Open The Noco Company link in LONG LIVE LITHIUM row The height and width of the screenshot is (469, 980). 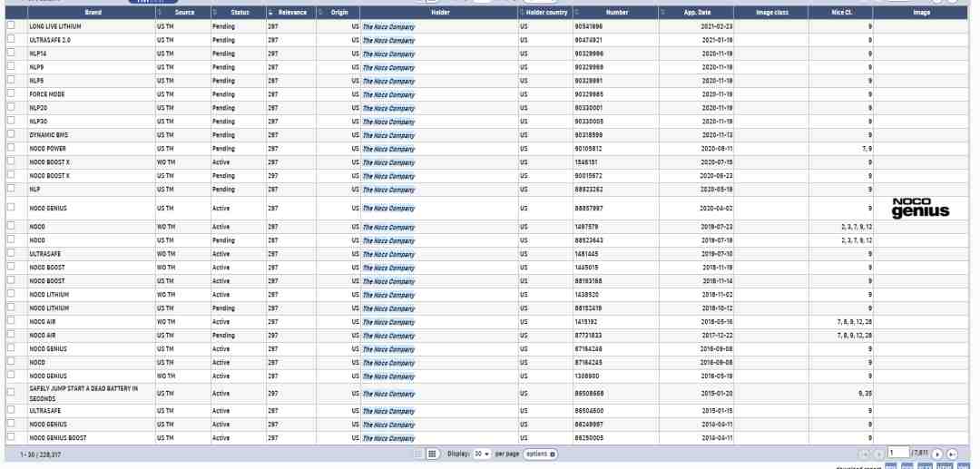pos(388,27)
